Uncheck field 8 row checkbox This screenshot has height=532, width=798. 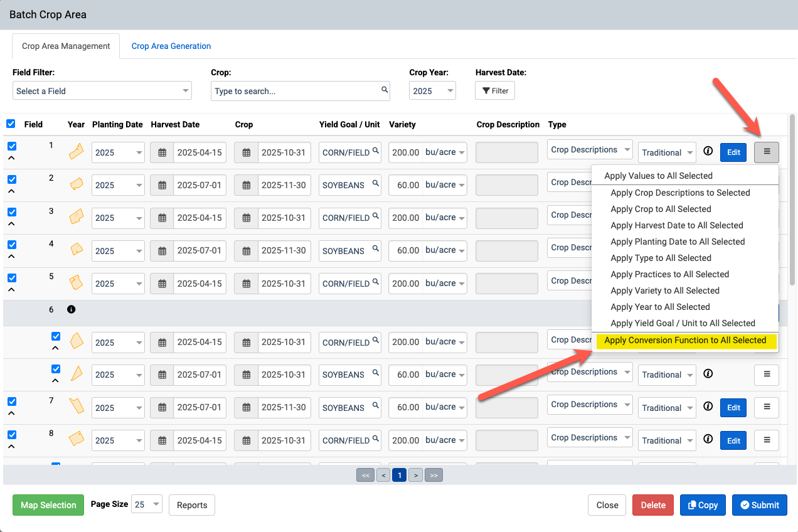click(x=12, y=434)
